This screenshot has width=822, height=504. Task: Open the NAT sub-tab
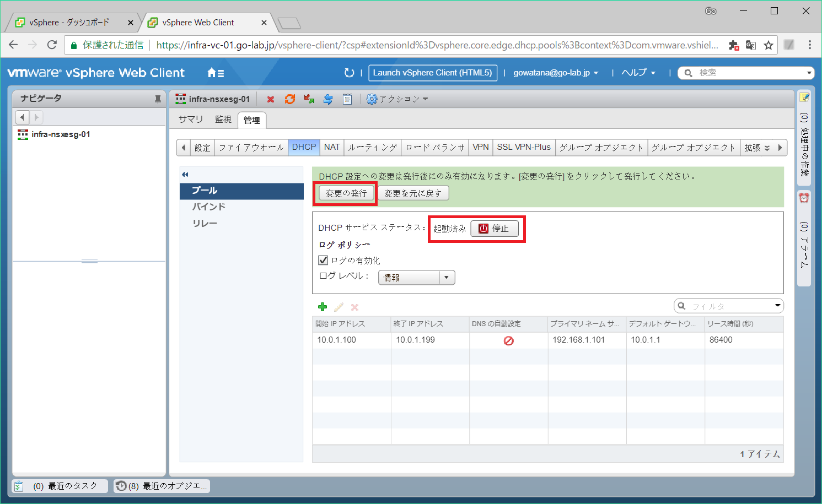(x=332, y=148)
